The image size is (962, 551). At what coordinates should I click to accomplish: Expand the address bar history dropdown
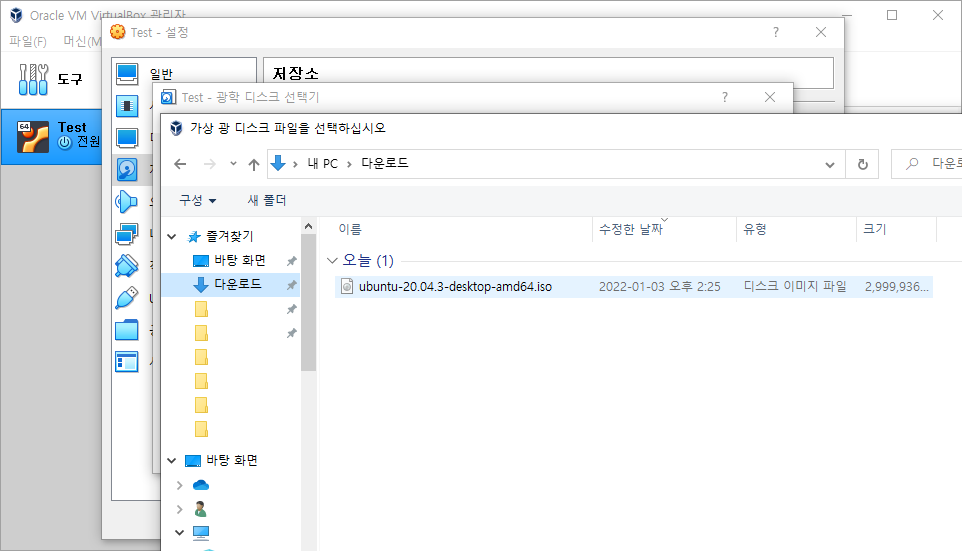(830, 164)
